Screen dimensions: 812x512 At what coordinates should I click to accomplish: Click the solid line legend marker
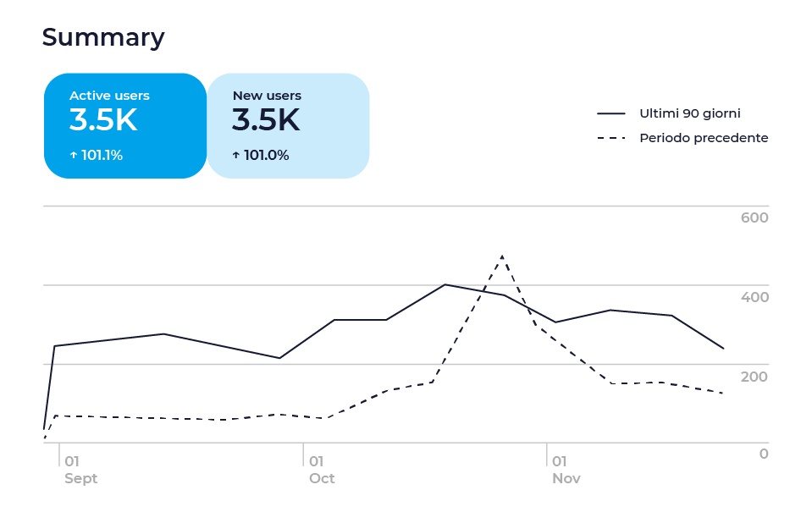610,113
